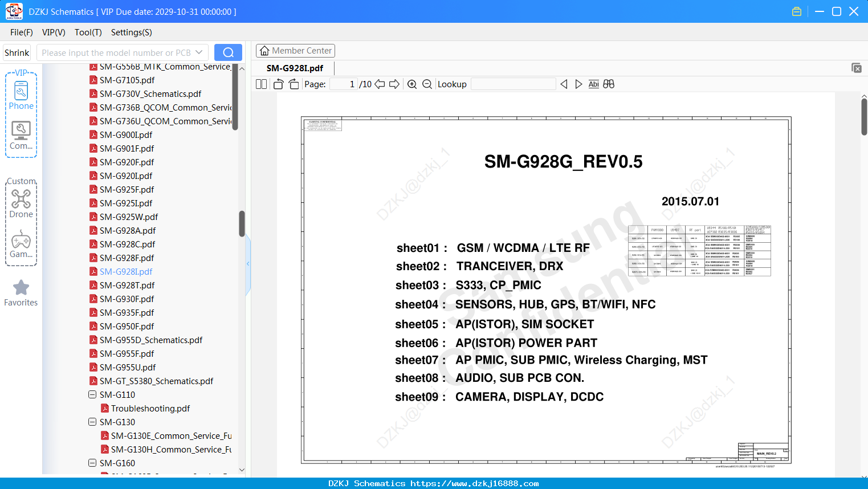Image resolution: width=868 pixels, height=489 pixels.
Task: Toggle match whole word Abi option
Action: click(593, 84)
